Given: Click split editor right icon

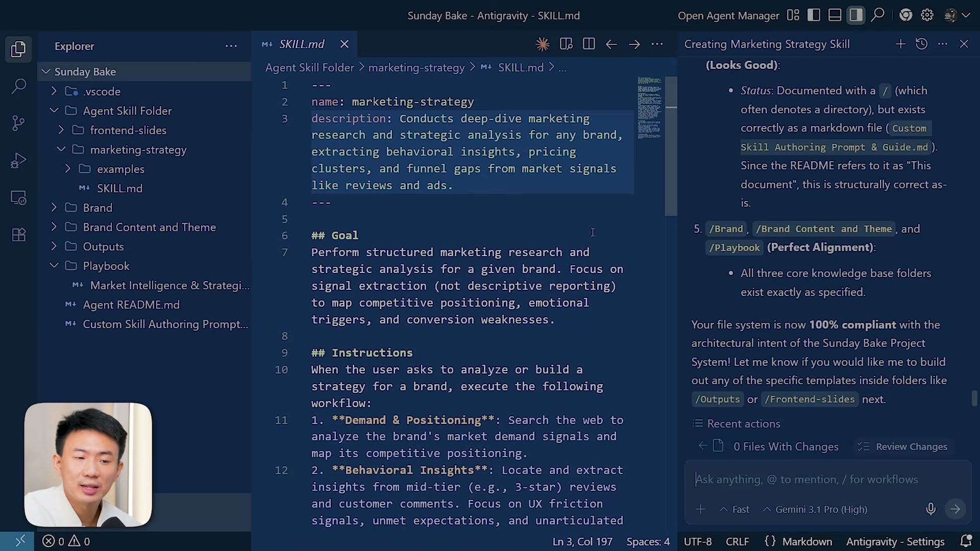Looking at the screenshot, I should (x=589, y=44).
